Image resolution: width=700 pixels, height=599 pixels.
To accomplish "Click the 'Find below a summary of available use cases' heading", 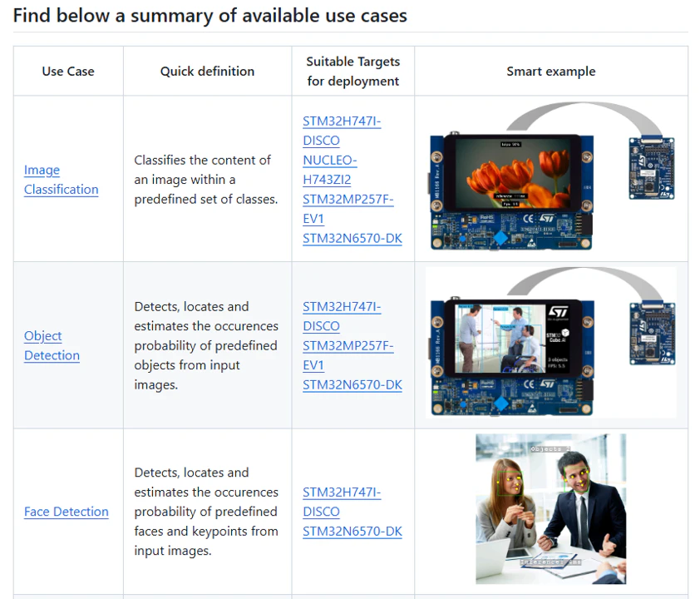I will point(210,16).
